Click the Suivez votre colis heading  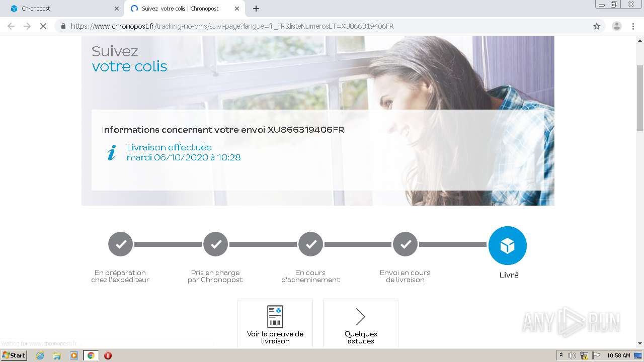click(x=129, y=59)
